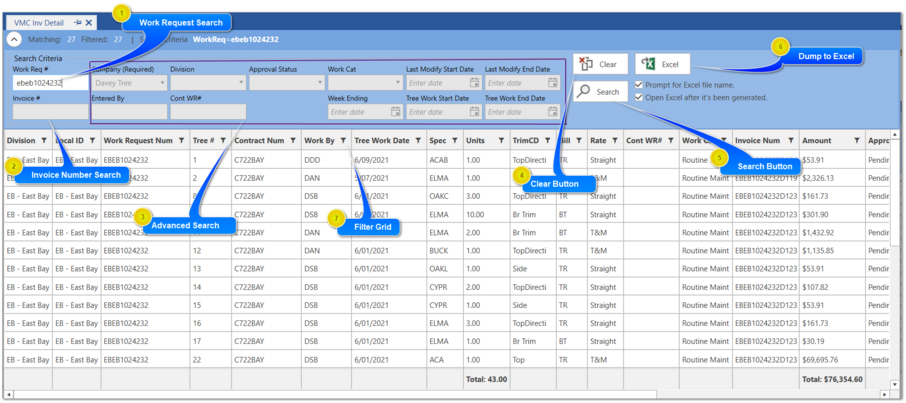Open calendar picker for Week Ending

click(396, 112)
